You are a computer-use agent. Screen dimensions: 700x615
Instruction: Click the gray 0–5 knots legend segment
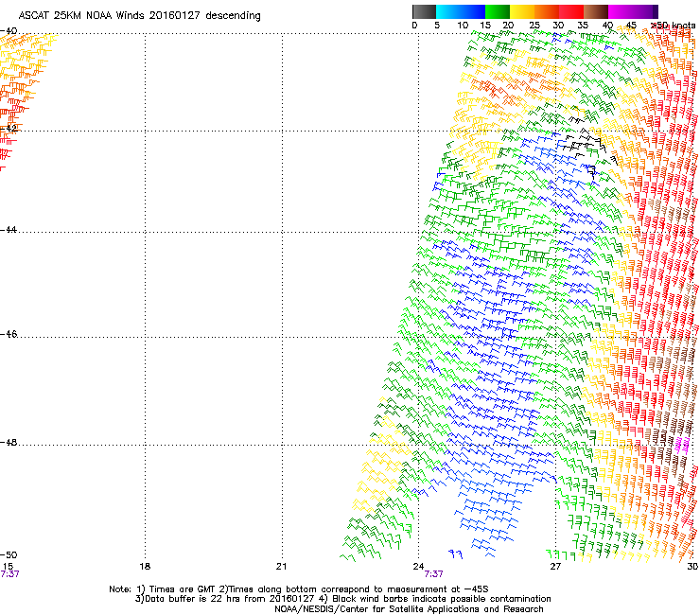pos(424,11)
